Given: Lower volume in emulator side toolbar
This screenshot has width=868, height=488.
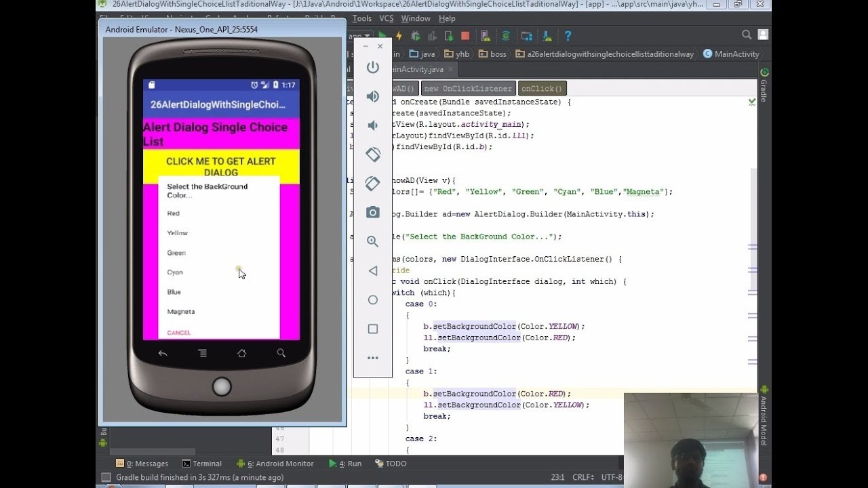Looking at the screenshot, I should pos(373,125).
